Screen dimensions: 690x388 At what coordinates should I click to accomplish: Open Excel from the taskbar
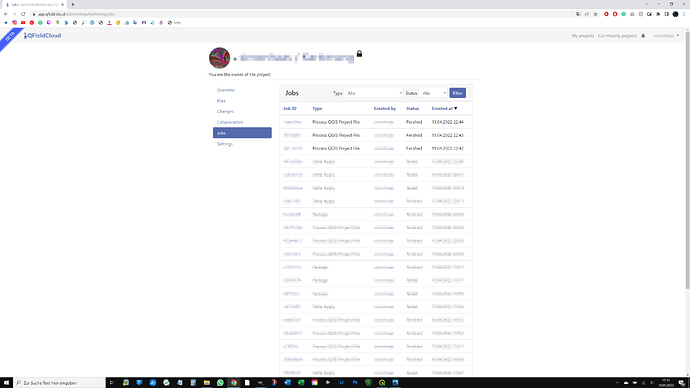pyautogui.click(x=301, y=383)
